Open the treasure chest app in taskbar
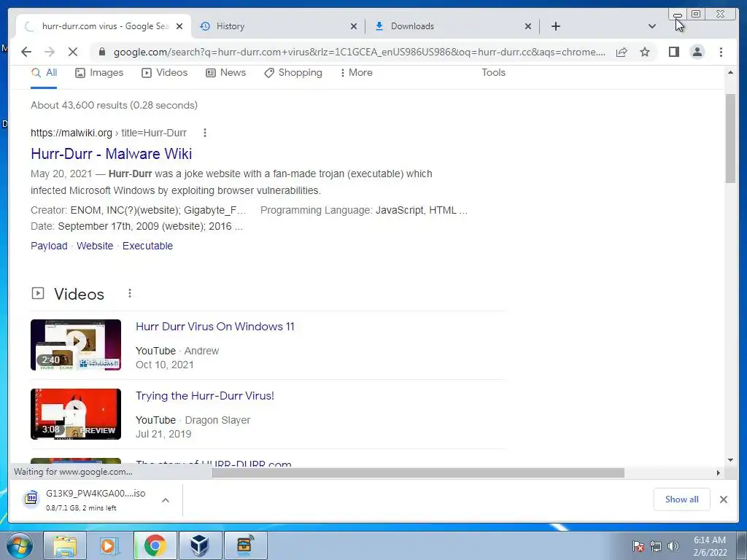 [245, 545]
